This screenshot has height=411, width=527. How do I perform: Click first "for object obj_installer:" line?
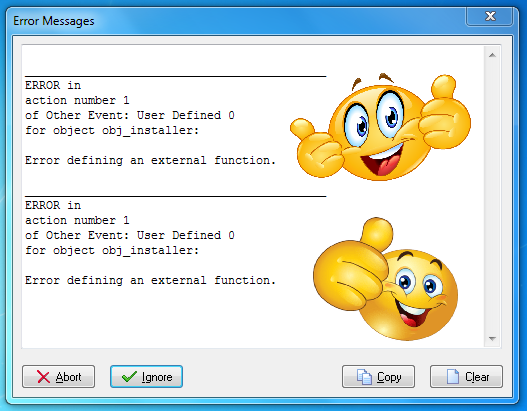(112, 130)
